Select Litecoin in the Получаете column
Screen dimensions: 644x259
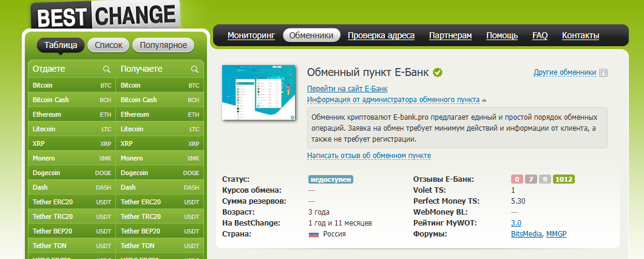click(160, 129)
